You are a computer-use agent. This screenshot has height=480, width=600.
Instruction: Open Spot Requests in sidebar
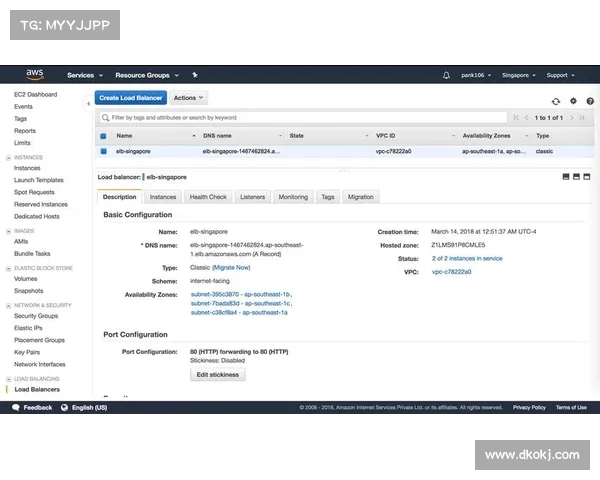pos(34,193)
